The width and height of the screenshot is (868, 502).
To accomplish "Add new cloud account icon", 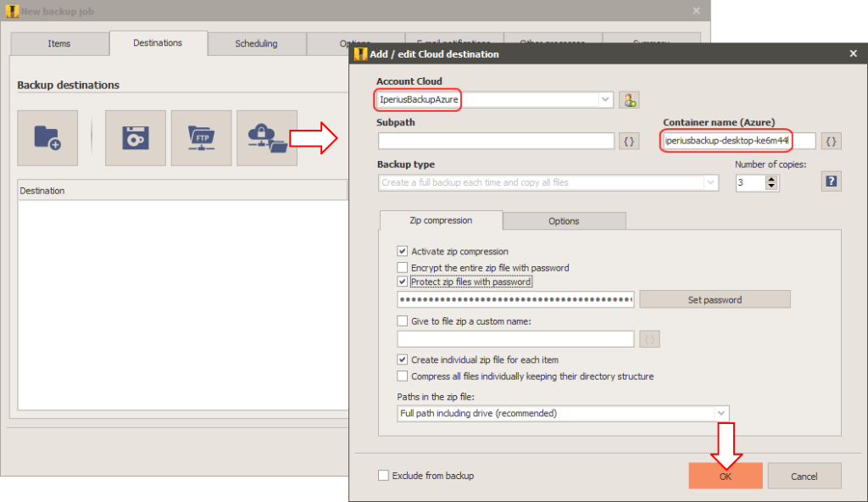I will 629,100.
